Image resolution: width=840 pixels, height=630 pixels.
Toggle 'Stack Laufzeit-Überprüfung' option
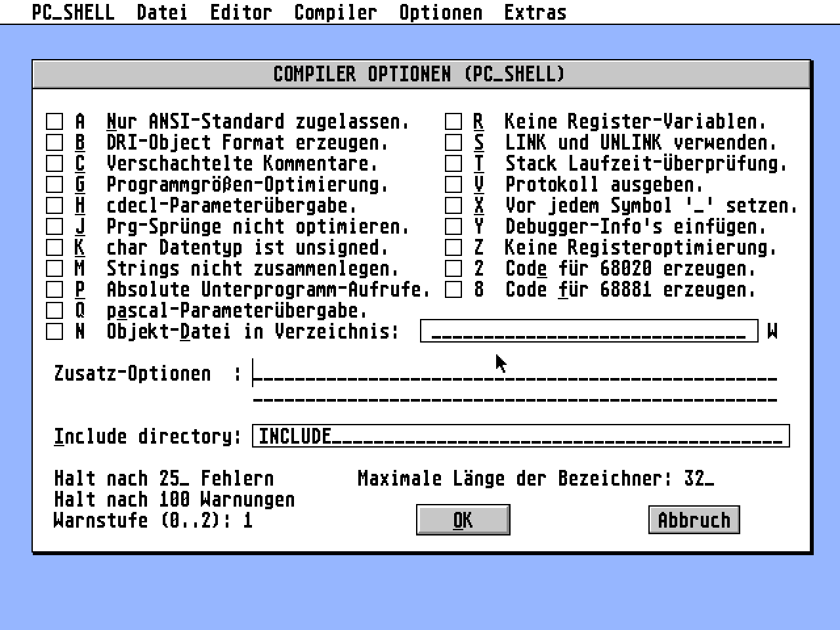click(x=453, y=163)
